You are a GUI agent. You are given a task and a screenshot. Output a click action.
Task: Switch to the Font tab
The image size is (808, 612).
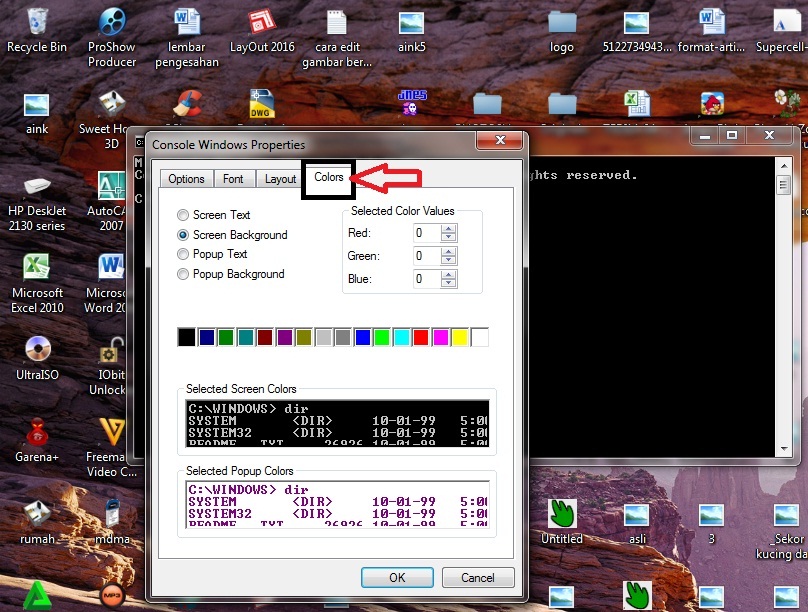[x=233, y=179]
